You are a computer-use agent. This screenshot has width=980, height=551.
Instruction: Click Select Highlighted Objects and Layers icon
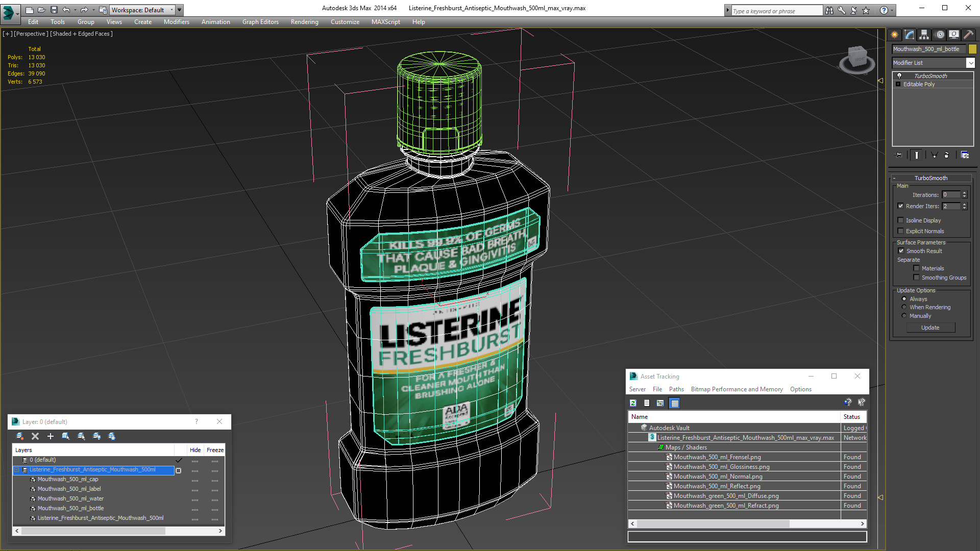click(x=66, y=436)
